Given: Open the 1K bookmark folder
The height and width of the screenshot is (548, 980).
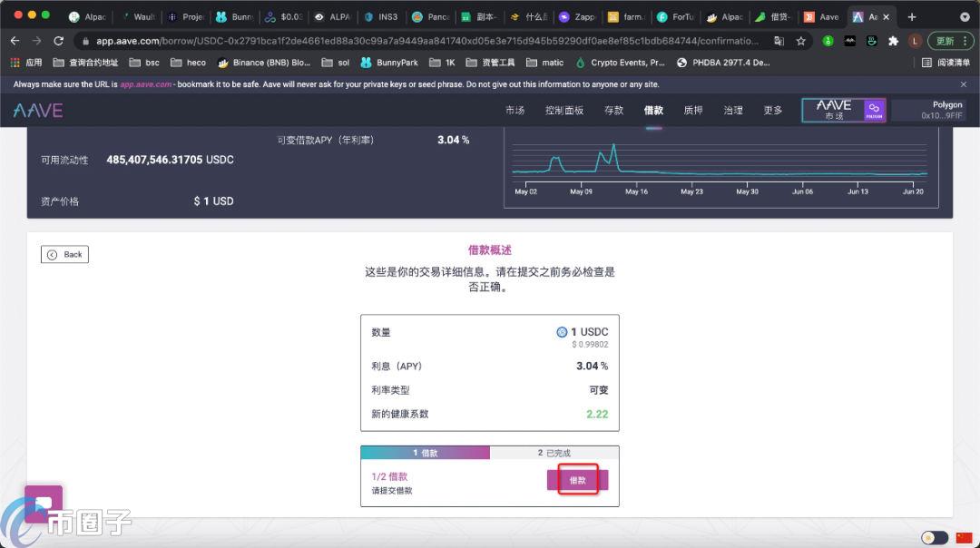Looking at the screenshot, I should tap(442, 63).
